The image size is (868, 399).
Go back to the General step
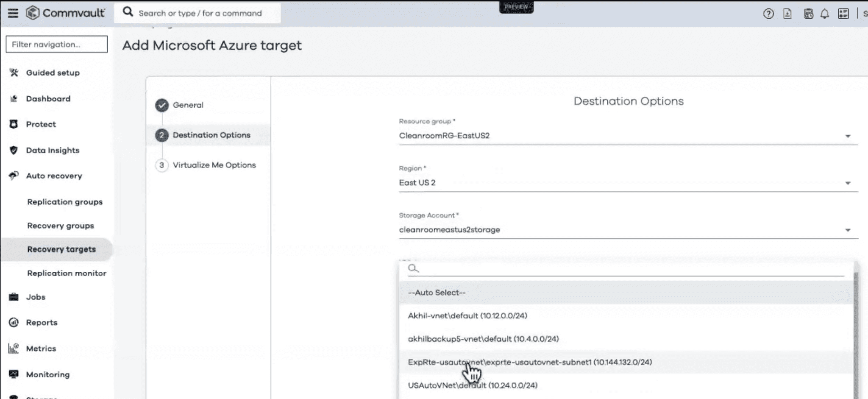click(189, 105)
